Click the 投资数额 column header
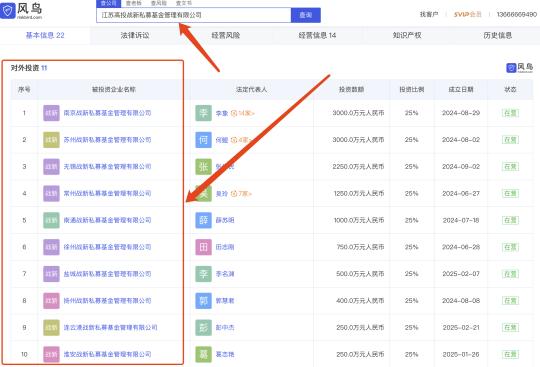Image resolution: width=540 pixels, height=367 pixels. [x=351, y=90]
